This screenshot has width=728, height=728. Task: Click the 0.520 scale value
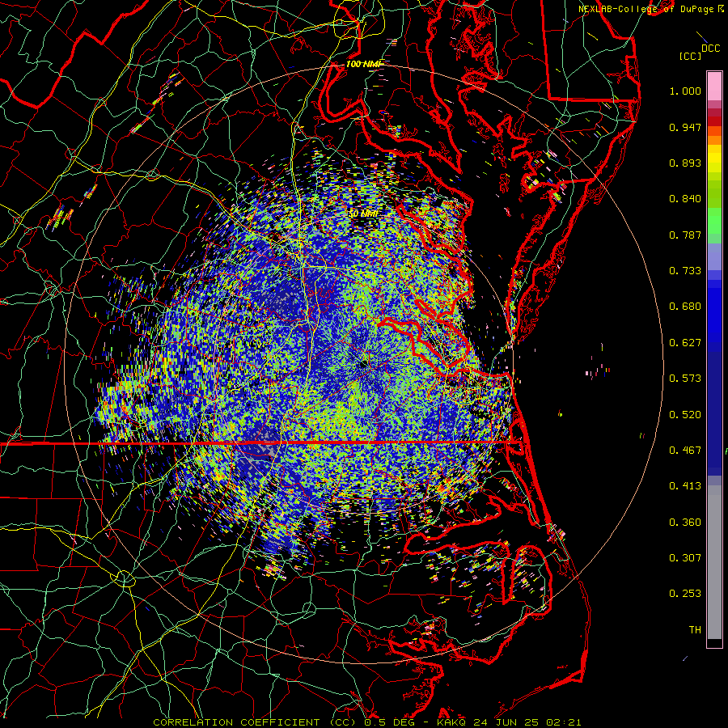click(685, 415)
